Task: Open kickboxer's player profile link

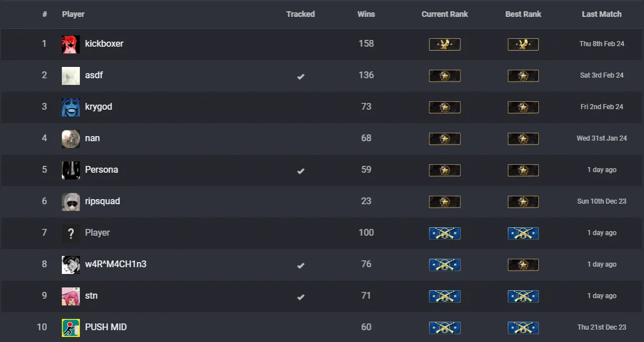Action: point(104,44)
